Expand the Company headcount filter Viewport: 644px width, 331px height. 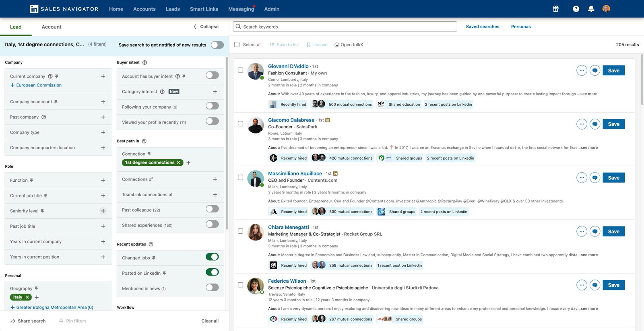pos(103,102)
